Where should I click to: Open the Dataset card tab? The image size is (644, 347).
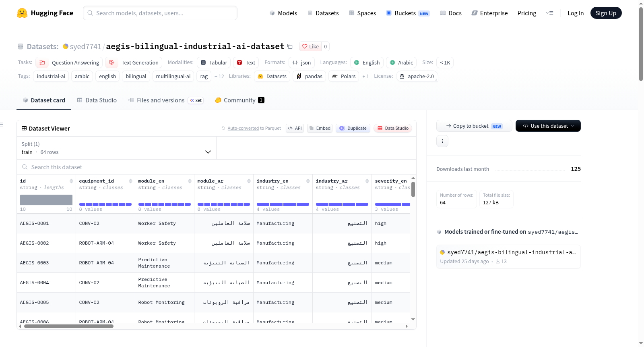pyautogui.click(x=44, y=100)
